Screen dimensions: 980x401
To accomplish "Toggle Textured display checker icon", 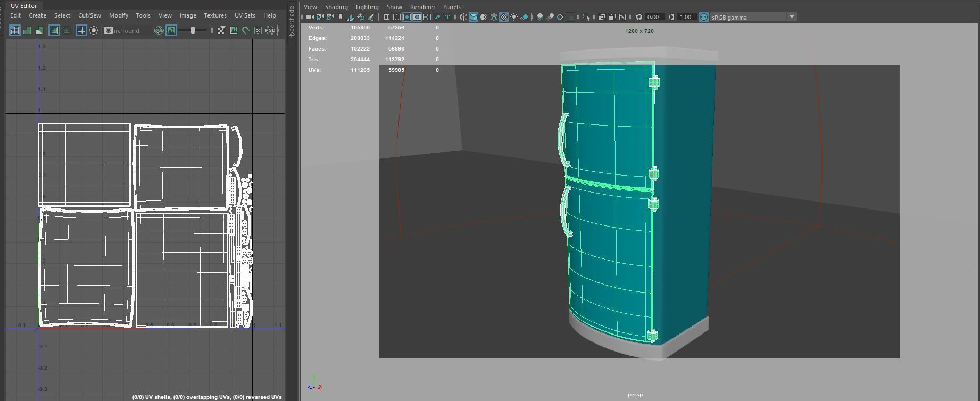I will (x=504, y=17).
